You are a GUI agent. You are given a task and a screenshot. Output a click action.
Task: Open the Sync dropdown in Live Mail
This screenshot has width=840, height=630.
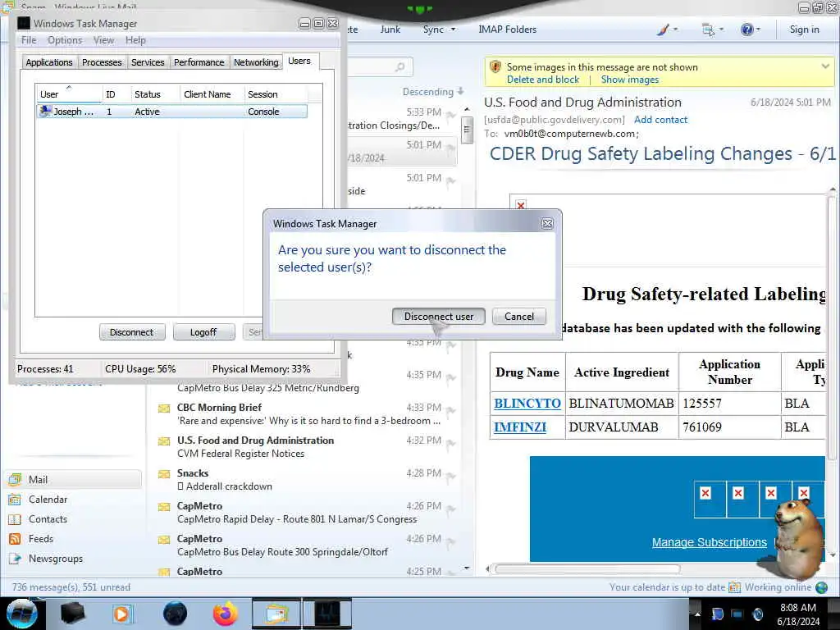pos(439,30)
